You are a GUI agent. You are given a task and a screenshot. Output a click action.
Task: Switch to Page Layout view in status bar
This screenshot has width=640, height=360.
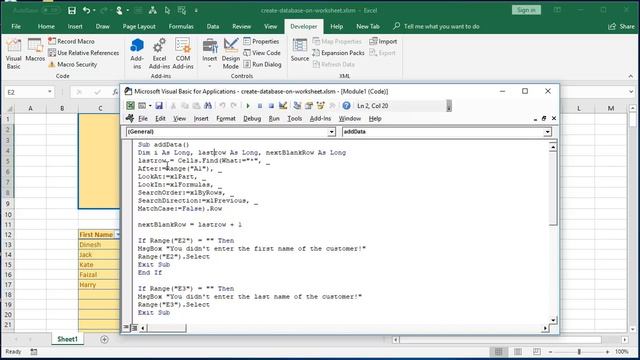(x=518, y=351)
